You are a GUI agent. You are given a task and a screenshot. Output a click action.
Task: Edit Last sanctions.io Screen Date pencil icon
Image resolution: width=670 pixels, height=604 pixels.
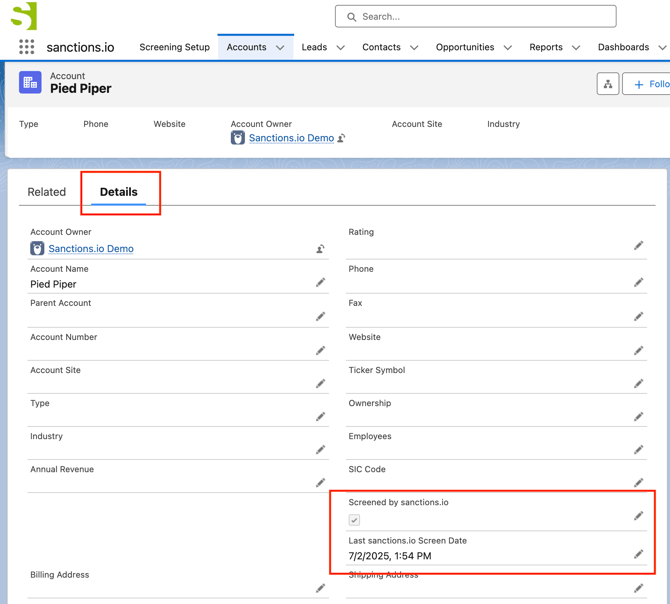(x=638, y=554)
